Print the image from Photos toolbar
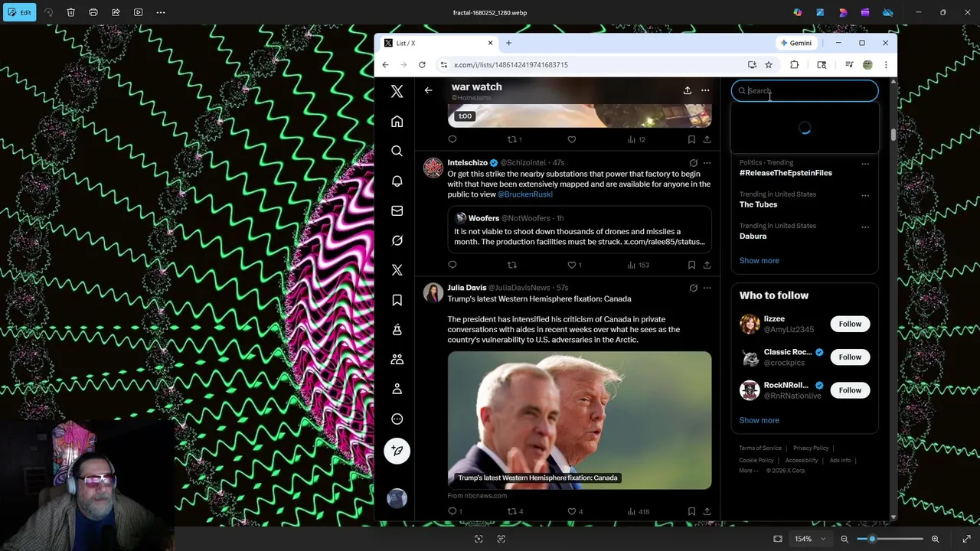 tap(93, 12)
